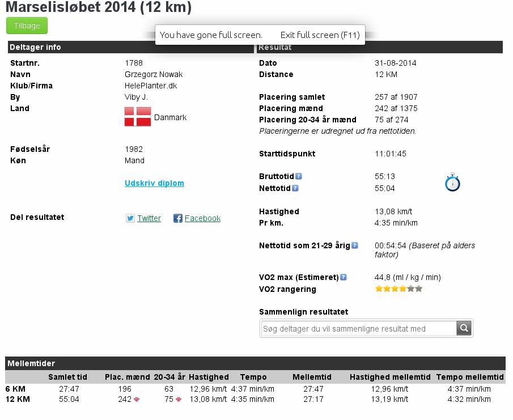
Task: Click the Twitter bird icon
Action: click(130, 218)
